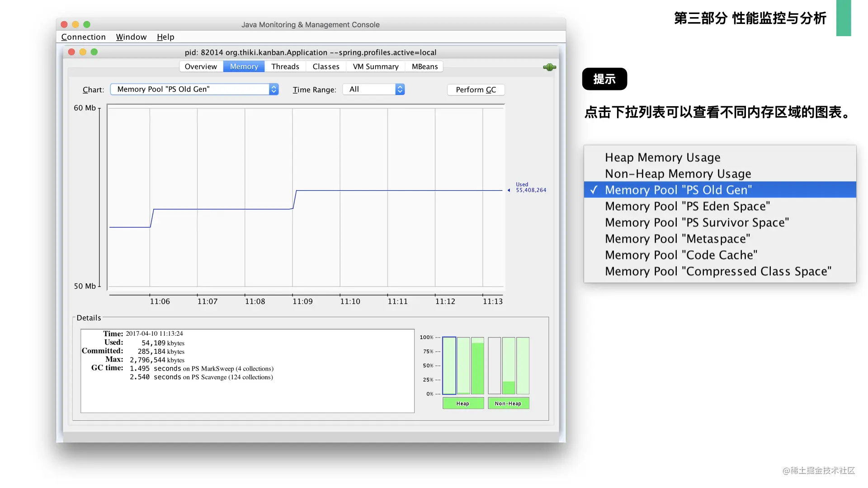Select the second Heap memory pool bar
This screenshot has width=868, height=488.
(463, 366)
